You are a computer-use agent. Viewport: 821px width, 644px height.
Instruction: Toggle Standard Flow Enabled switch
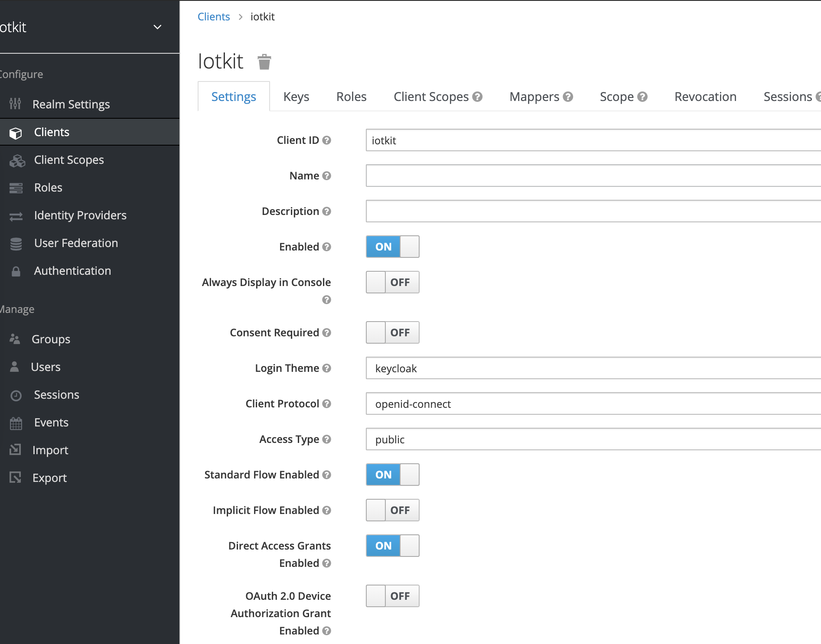tap(393, 475)
